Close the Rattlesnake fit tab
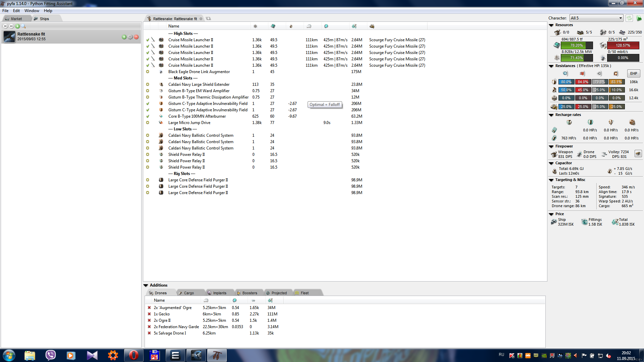644x362 pixels. (x=201, y=19)
